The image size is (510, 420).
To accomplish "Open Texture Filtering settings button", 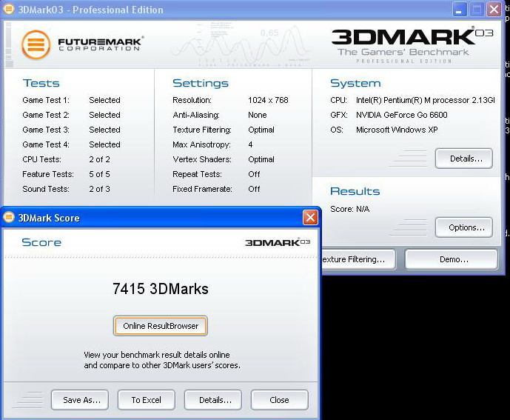I will [358, 259].
